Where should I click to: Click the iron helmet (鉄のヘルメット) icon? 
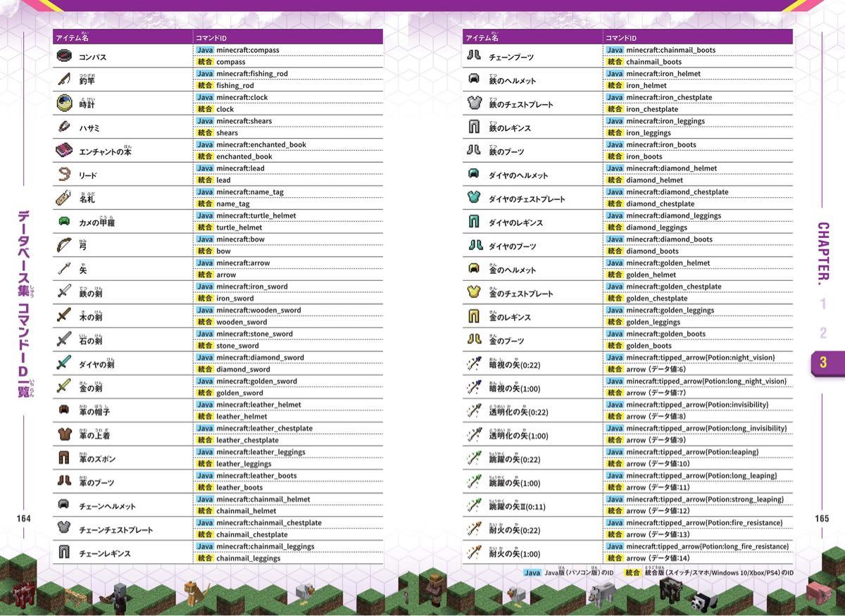pos(473,80)
